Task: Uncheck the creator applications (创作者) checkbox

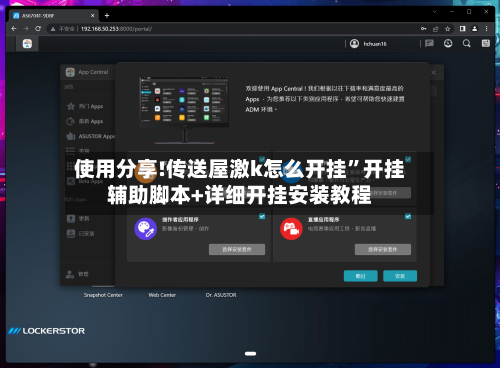Action: 262,216
